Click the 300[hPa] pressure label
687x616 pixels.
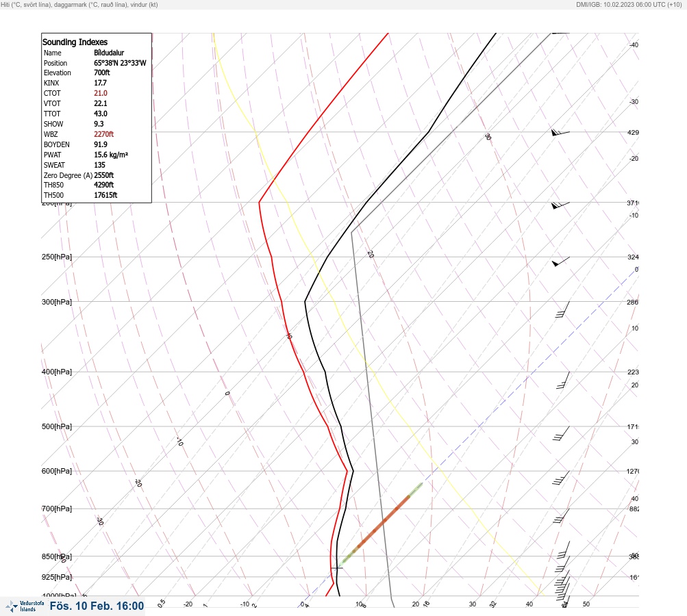click(57, 302)
